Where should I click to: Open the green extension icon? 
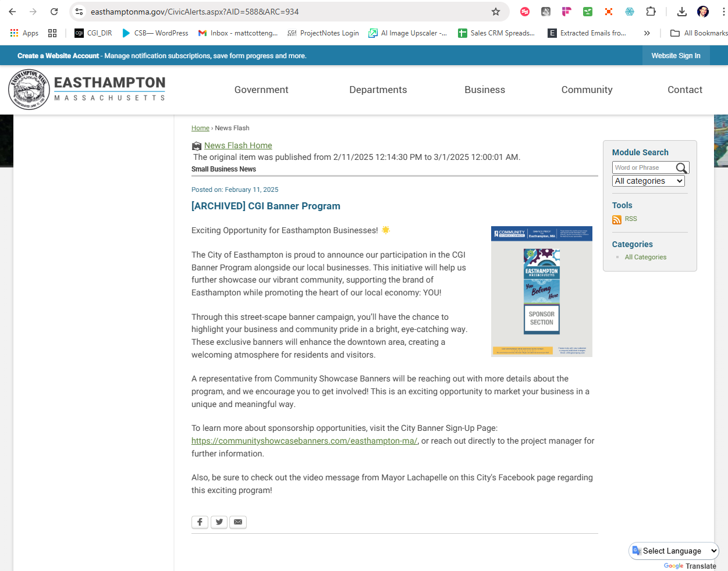tap(588, 12)
